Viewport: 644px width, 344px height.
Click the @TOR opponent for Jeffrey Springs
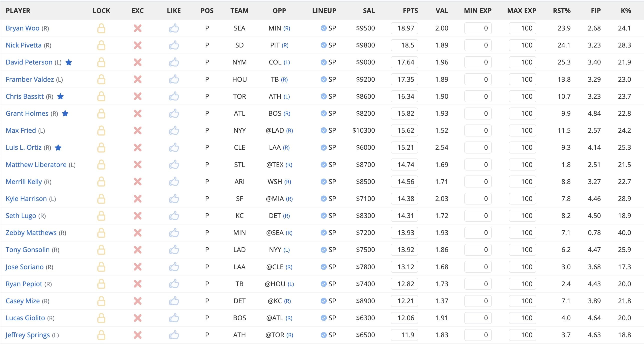pos(275,335)
